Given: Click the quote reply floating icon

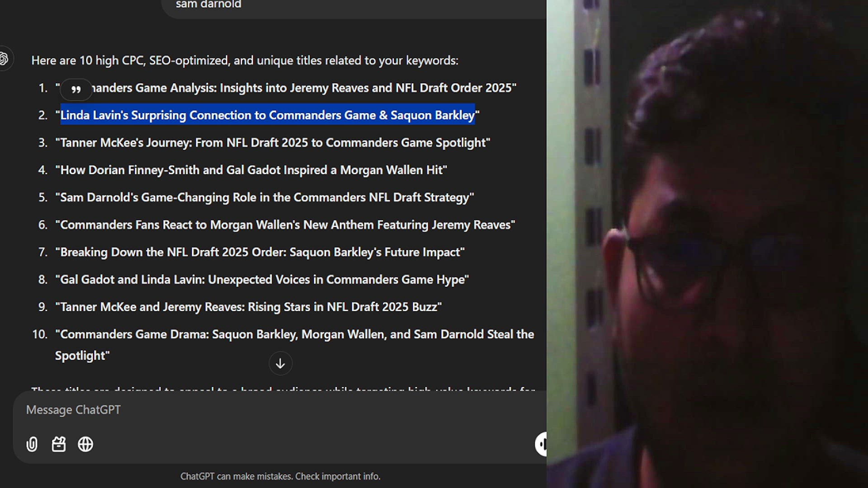Looking at the screenshot, I should (x=76, y=89).
